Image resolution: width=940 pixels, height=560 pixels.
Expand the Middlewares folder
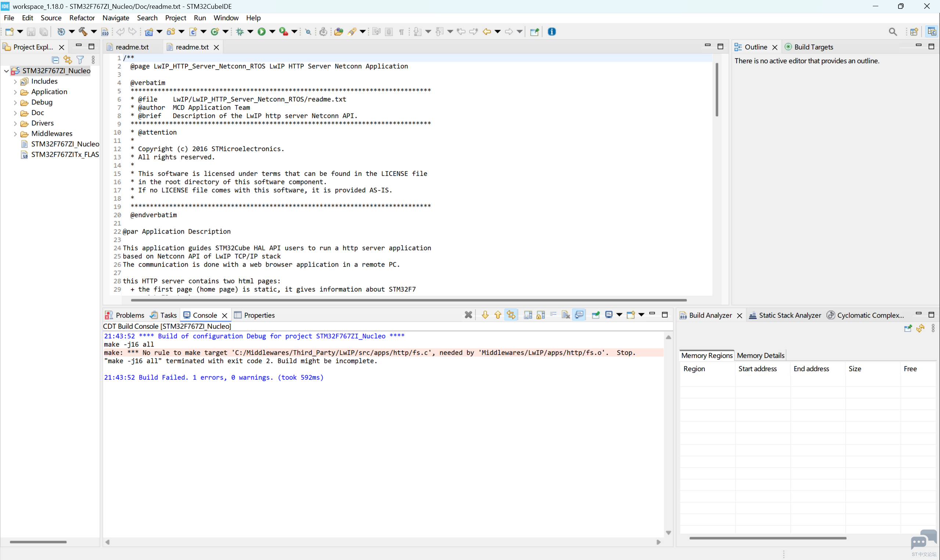15,134
